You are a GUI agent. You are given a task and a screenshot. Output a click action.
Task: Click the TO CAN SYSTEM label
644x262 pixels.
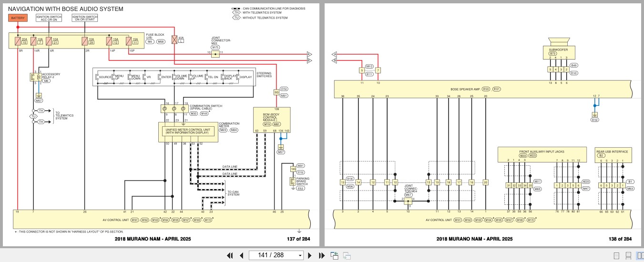234,192
